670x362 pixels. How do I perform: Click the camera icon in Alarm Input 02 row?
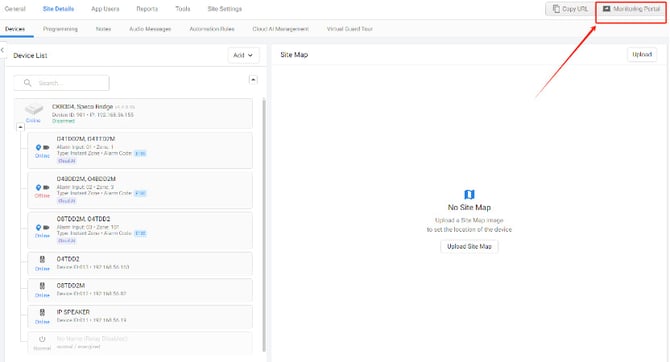coord(46,188)
